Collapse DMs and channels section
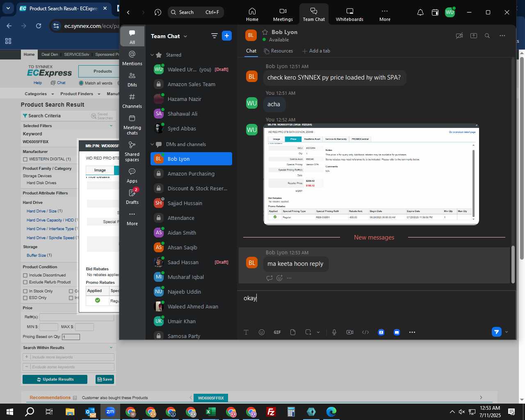Screen dimensions: 525x420 152,144
